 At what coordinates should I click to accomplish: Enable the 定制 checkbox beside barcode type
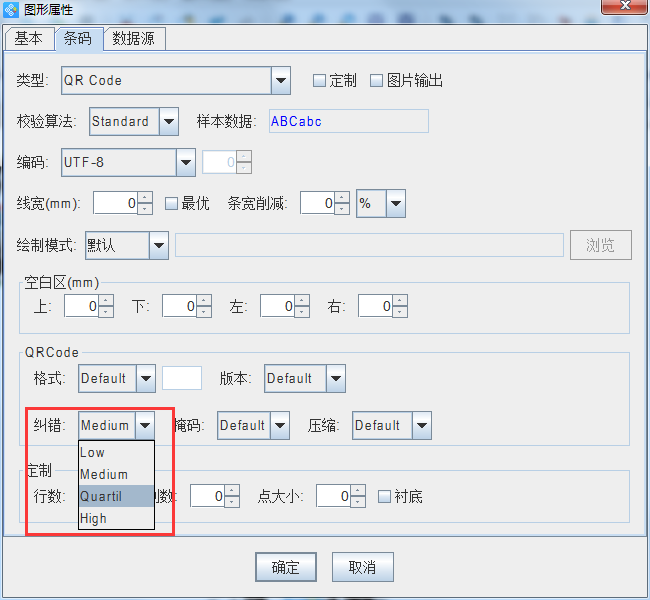pos(320,81)
